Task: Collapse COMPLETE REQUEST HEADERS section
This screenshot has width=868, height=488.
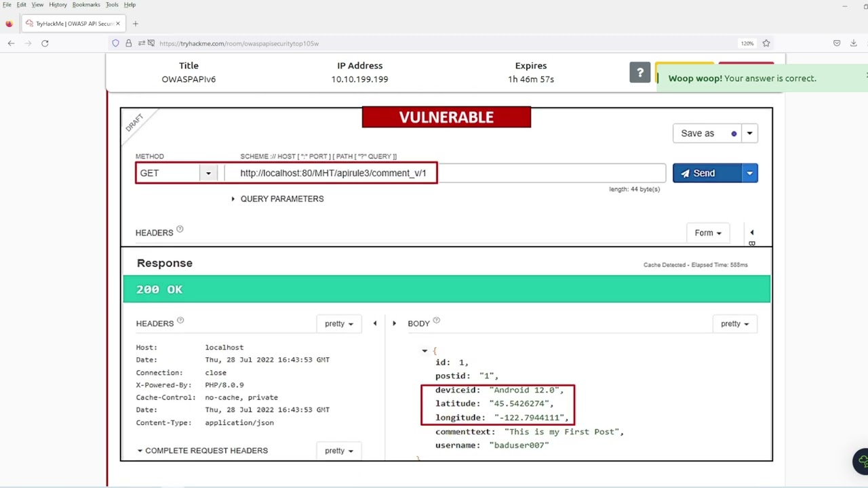Action: (x=202, y=450)
